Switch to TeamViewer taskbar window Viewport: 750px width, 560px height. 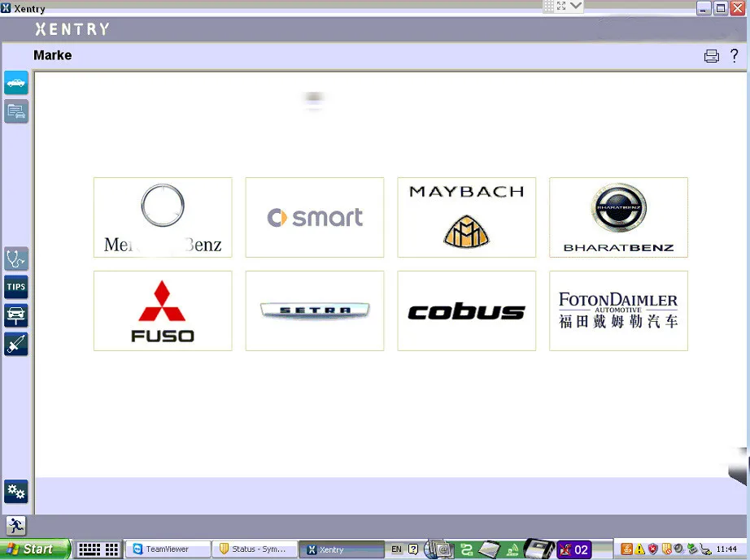[168, 549]
